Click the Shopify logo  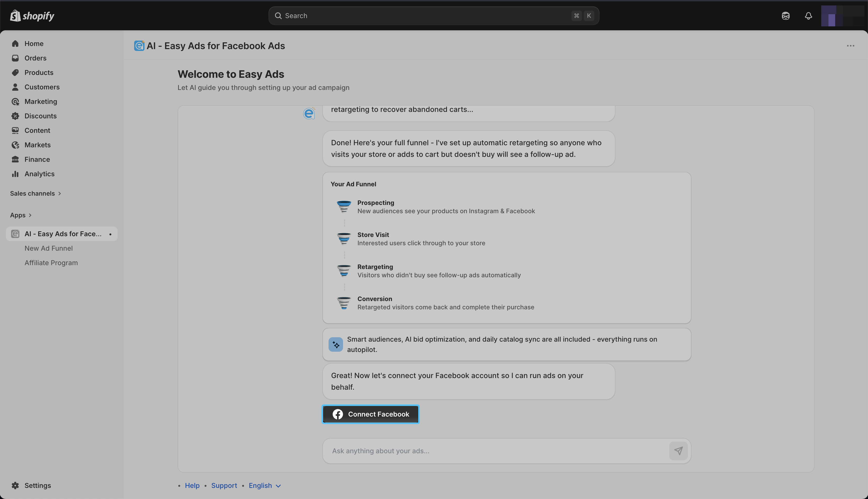(32, 16)
